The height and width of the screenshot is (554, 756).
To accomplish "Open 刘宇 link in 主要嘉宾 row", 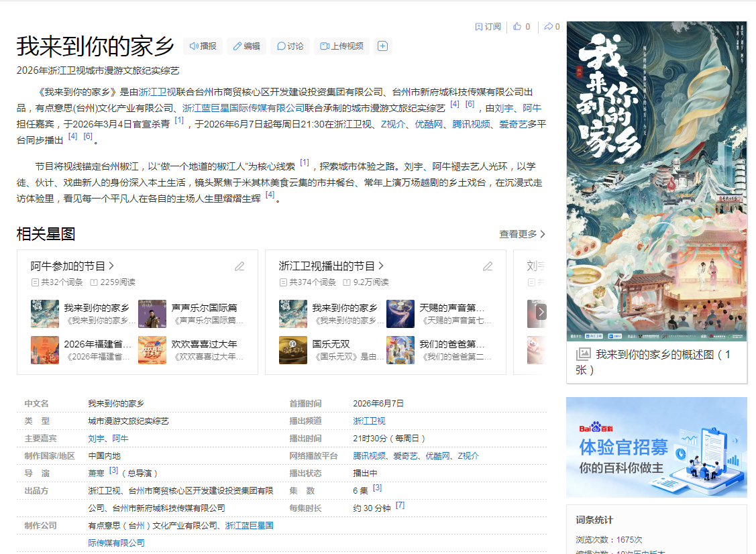I will point(96,439).
